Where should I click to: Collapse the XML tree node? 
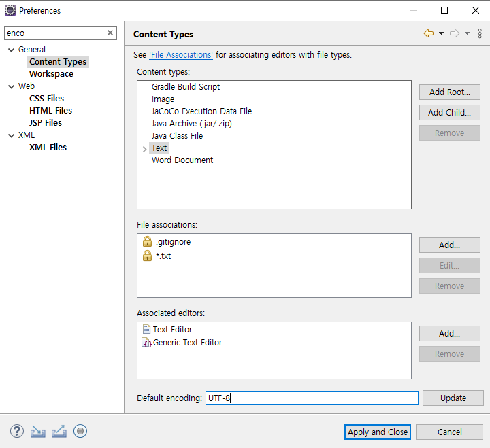point(12,135)
